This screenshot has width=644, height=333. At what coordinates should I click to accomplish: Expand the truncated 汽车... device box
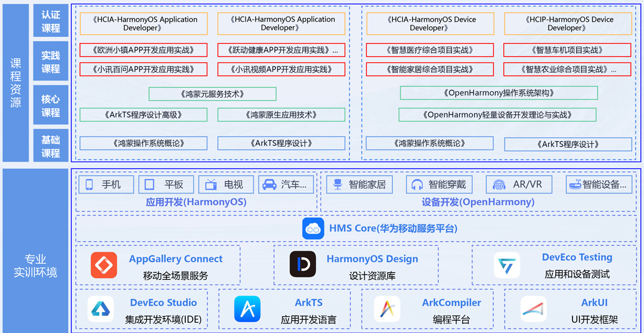tap(286, 184)
